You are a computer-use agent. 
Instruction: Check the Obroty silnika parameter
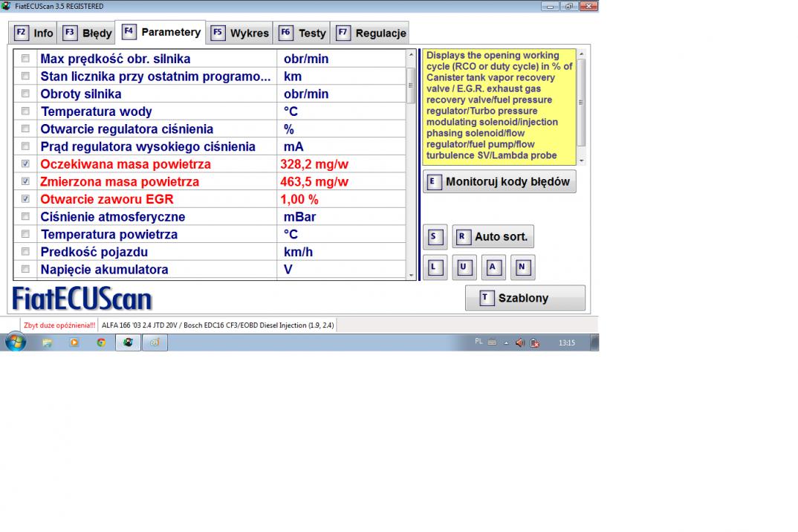tap(25, 94)
